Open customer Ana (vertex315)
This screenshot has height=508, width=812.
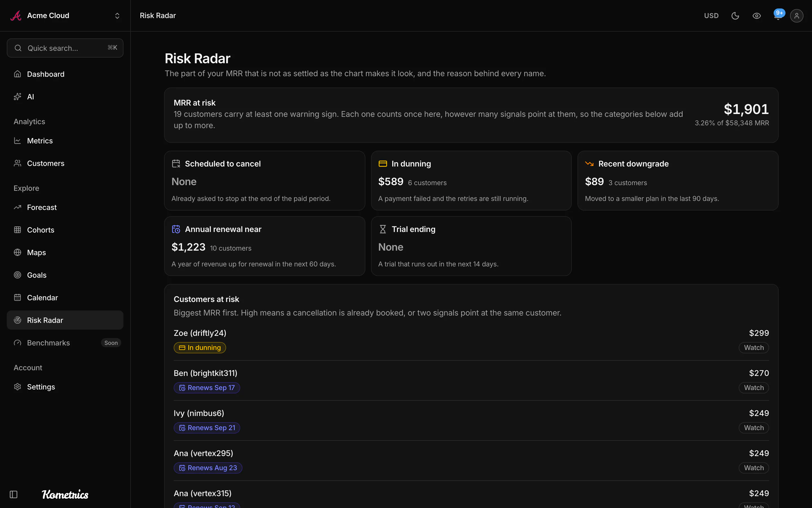(203, 493)
